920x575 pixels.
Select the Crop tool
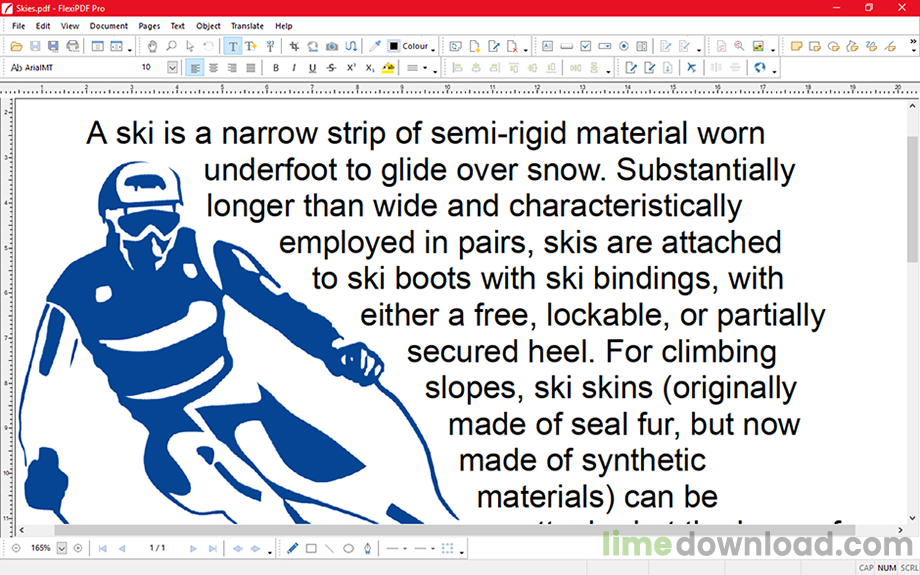pos(294,46)
